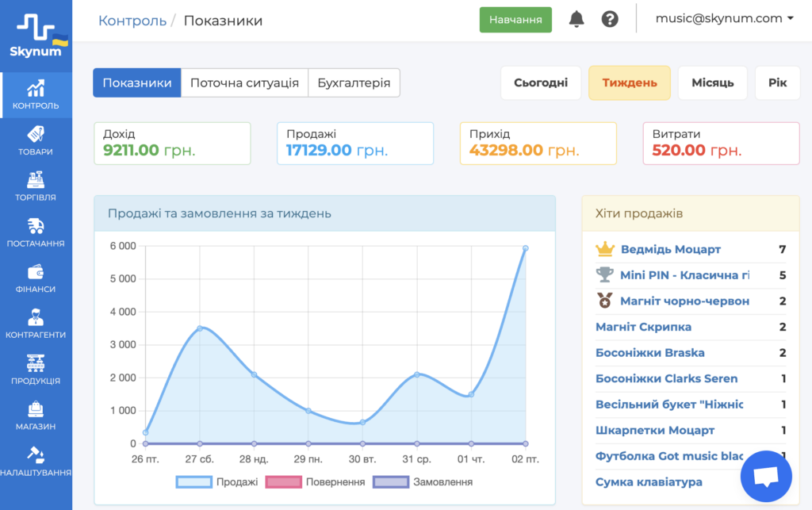Open the Весільний букет product link

pyautogui.click(x=669, y=405)
